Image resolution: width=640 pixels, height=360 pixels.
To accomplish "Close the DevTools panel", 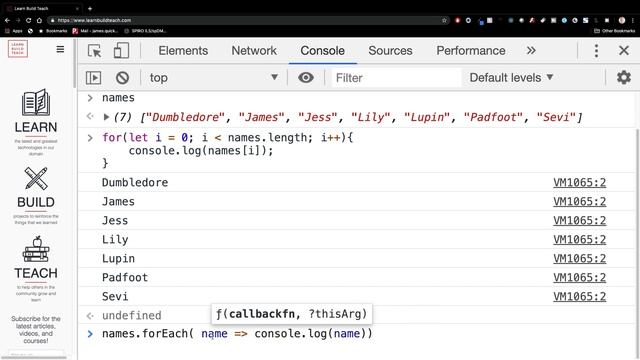I will pyautogui.click(x=624, y=51).
